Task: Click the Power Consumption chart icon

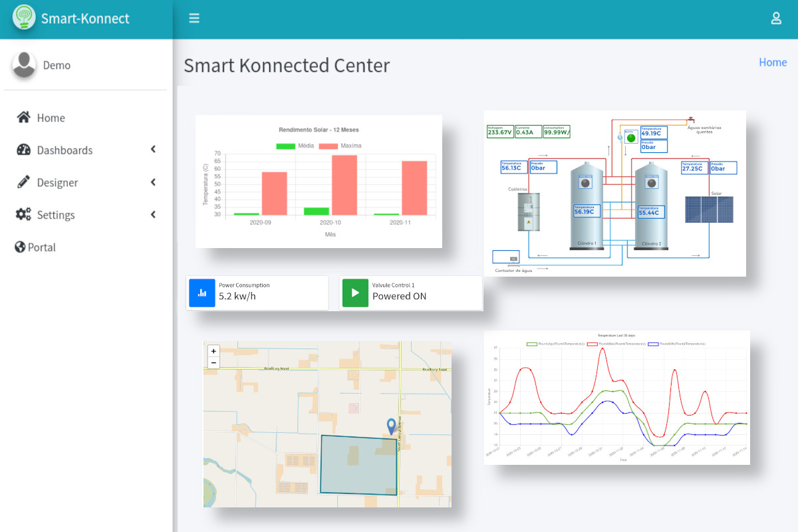Action: [x=201, y=293]
